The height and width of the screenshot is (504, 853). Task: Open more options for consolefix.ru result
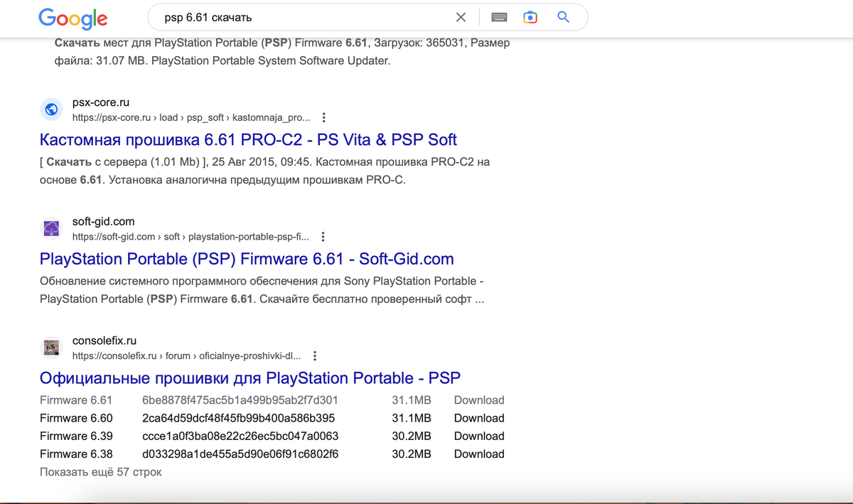tap(315, 355)
